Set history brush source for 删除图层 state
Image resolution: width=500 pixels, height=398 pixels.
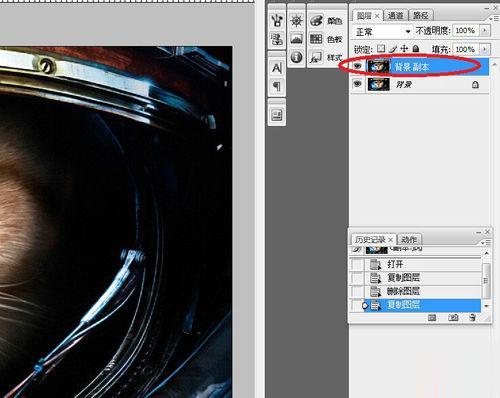tap(357, 291)
